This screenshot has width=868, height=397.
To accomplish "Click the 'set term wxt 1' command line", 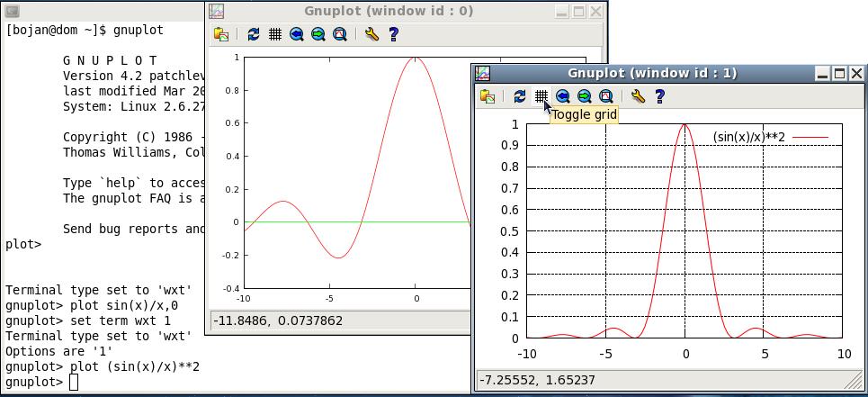I will pos(88,320).
